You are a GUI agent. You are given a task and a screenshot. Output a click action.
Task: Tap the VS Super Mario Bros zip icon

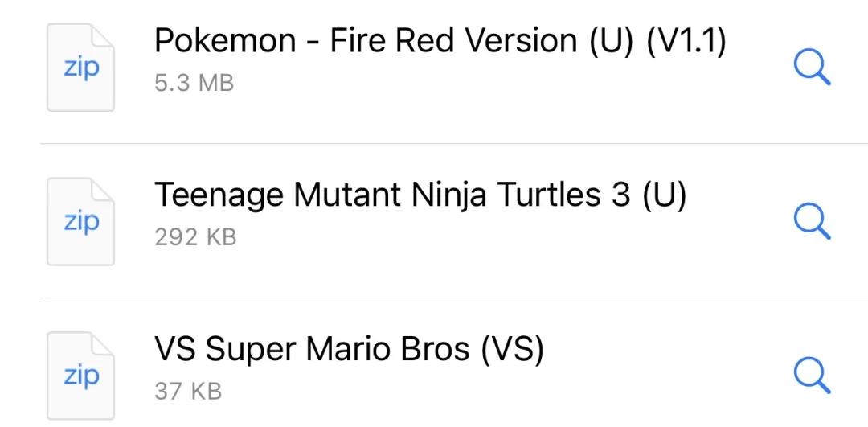tap(81, 376)
